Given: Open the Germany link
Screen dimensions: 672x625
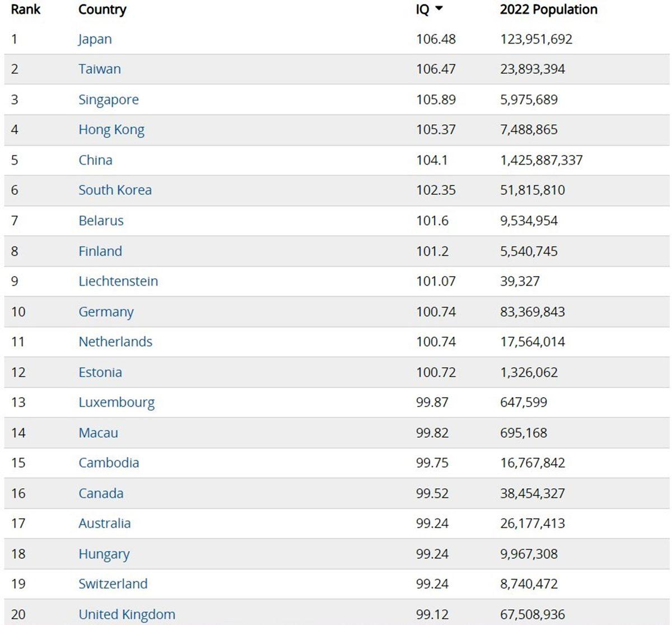Looking at the screenshot, I should (x=106, y=312).
